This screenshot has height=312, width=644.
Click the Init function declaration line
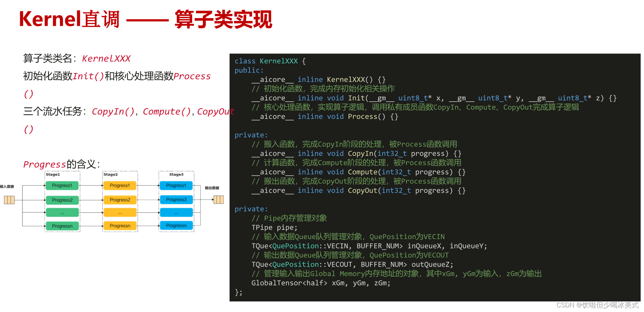434,98
